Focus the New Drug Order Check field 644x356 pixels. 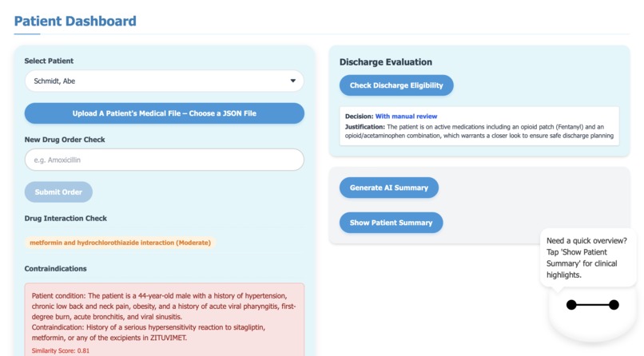pos(164,160)
